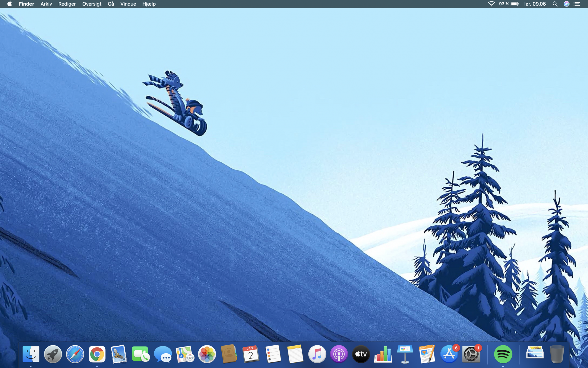Activate Siri from menu bar
The width and height of the screenshot is (588, 368).
point(567,4)
